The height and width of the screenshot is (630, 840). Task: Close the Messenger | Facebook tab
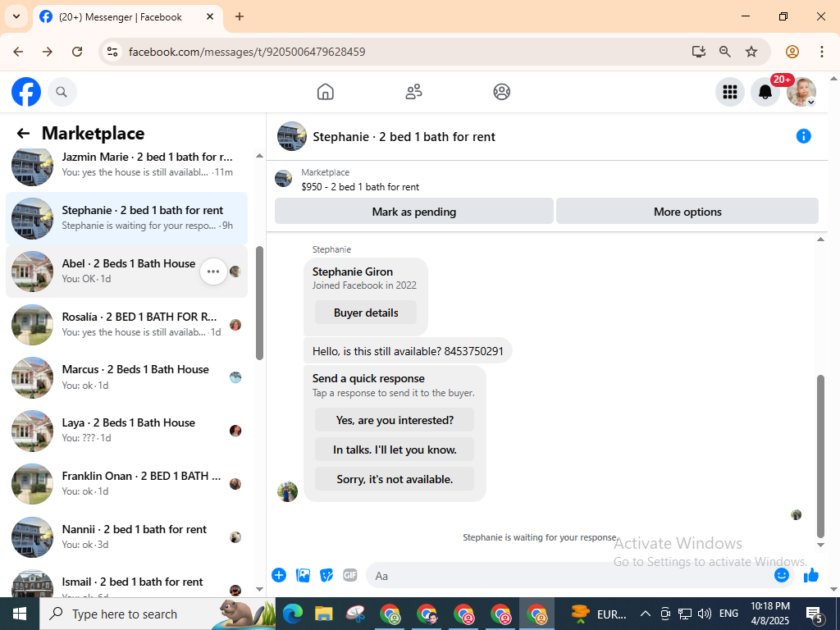coord(211,16)
